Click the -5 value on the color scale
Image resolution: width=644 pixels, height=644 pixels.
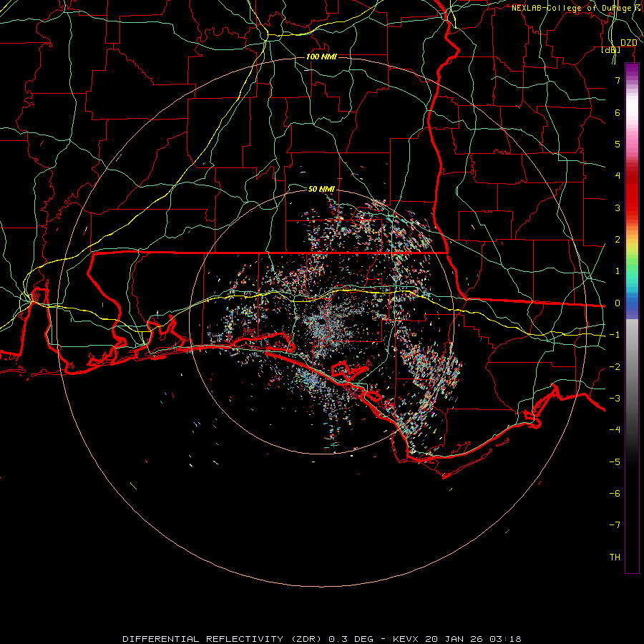[x=615, y=462]
